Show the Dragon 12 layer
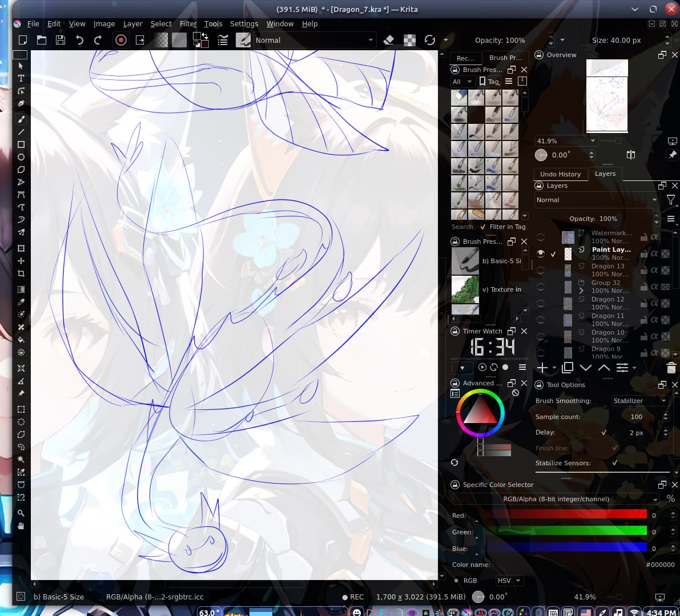 pos(540,304)
